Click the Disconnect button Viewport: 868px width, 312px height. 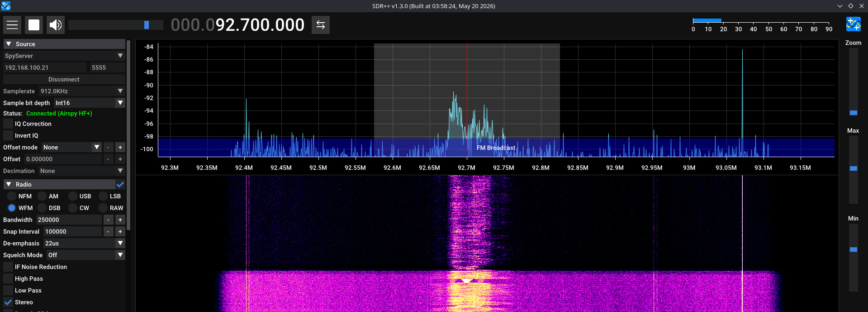64,79
